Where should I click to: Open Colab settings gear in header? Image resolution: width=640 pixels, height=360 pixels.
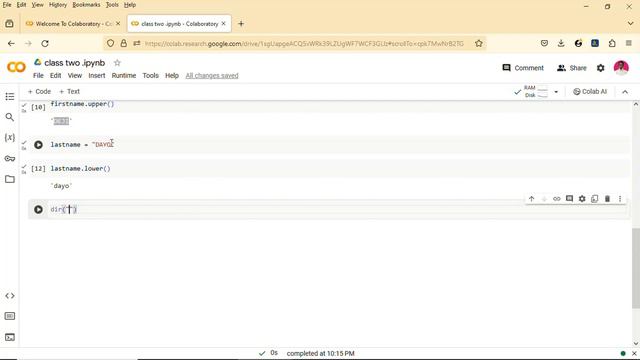tap(600, 68)
